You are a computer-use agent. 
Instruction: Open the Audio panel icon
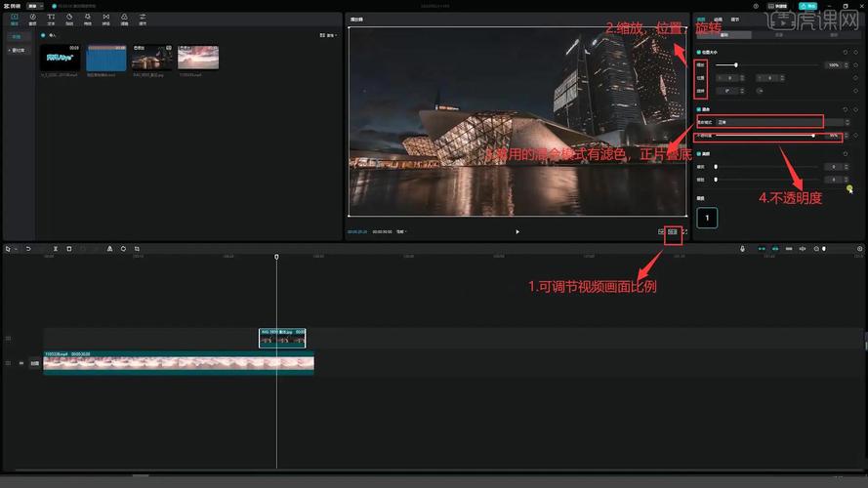pos(32,20)
